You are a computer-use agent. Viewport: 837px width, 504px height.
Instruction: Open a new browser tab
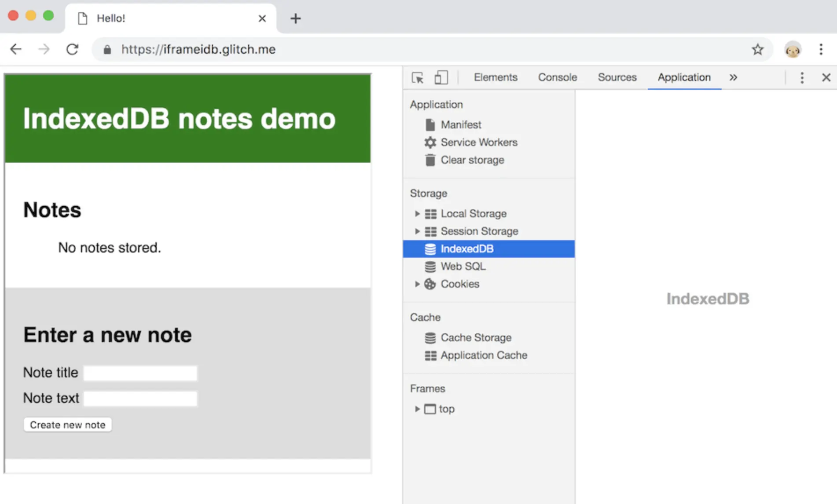pos(296,18)
